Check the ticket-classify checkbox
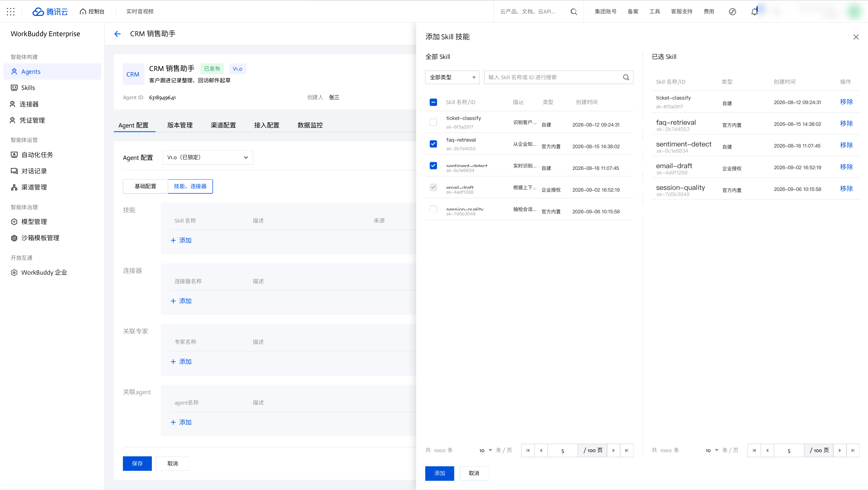868x490 pixels. (x=433, y=122)
